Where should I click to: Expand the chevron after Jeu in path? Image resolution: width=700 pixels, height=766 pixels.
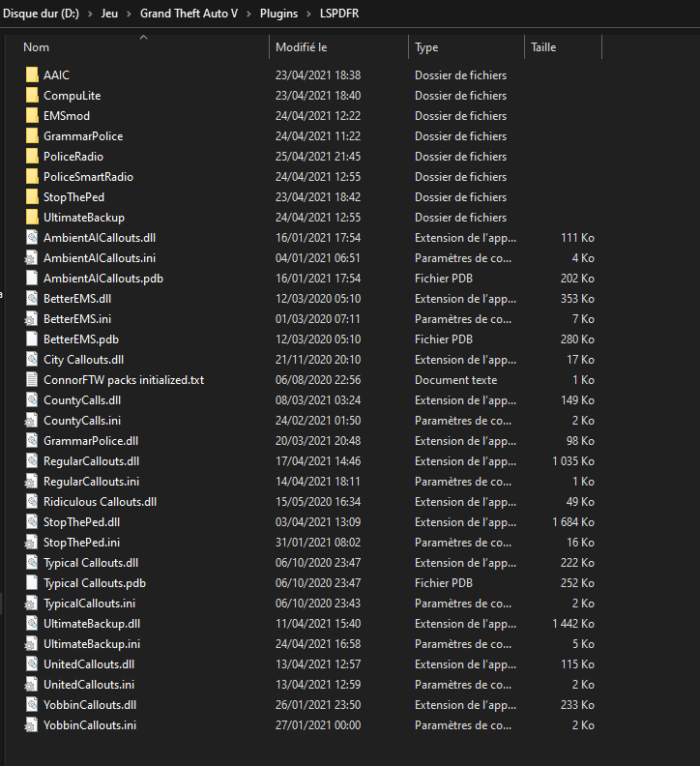[129, 14]
